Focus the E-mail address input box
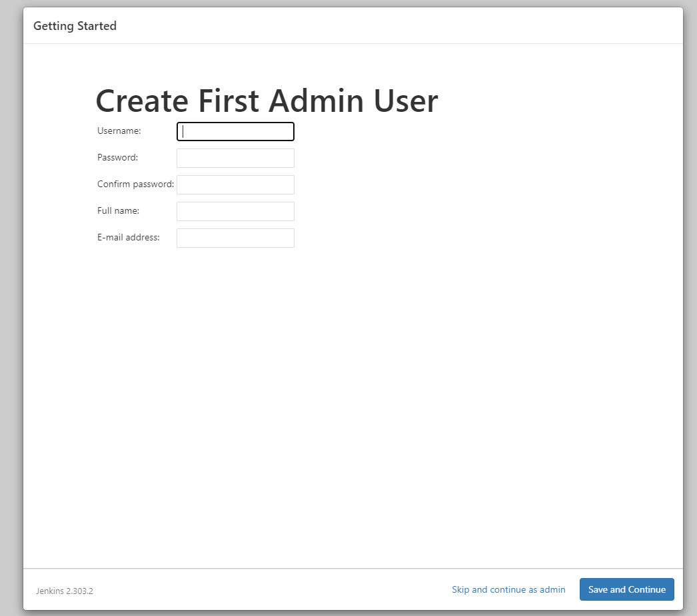Viewport: 697px width, 616px height. [x=235, y=238]
